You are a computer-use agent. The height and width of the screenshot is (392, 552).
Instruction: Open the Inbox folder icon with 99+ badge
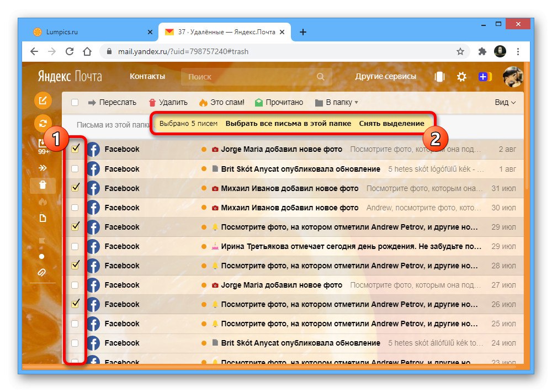point(43,146)
